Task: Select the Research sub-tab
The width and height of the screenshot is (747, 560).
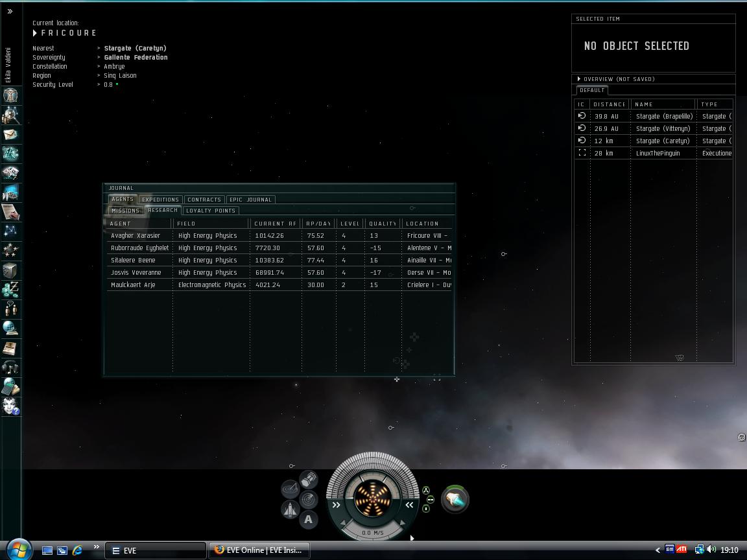Action: [x=163, y=210]
